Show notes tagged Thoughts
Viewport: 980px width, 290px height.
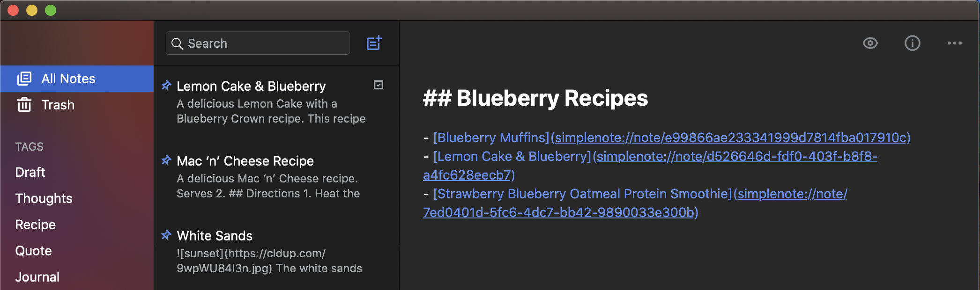click(44, 198)
